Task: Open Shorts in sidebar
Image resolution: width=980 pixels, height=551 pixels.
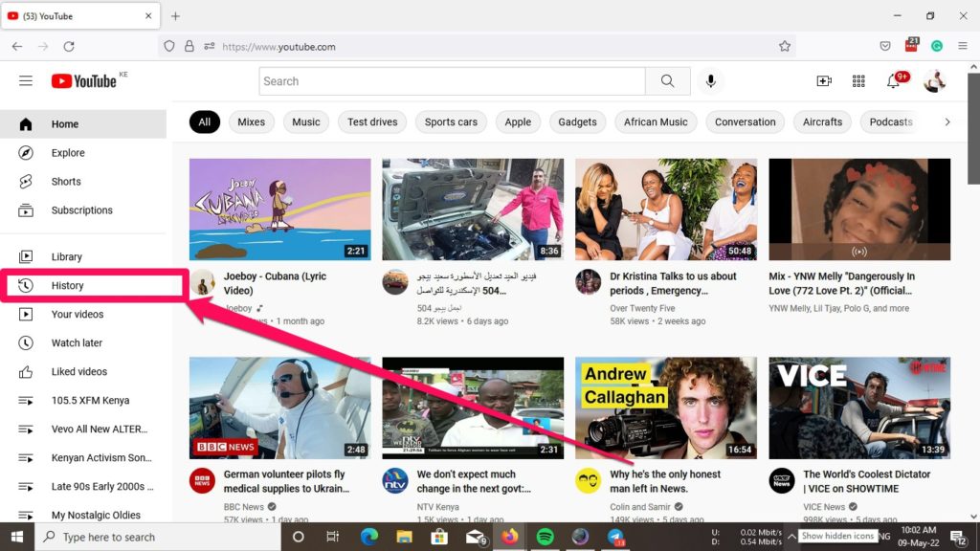Action: (x=83, y=182)
